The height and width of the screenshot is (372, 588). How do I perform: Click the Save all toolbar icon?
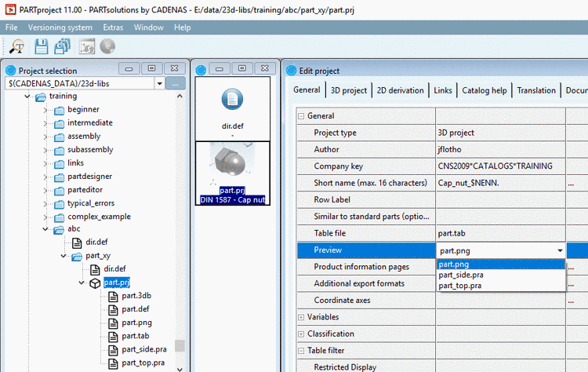(x=62, y=46)
